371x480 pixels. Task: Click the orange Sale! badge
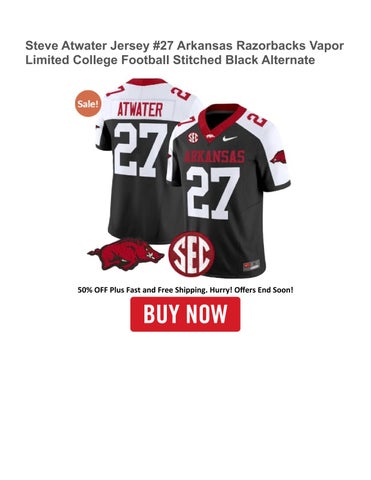click(88, 104)
